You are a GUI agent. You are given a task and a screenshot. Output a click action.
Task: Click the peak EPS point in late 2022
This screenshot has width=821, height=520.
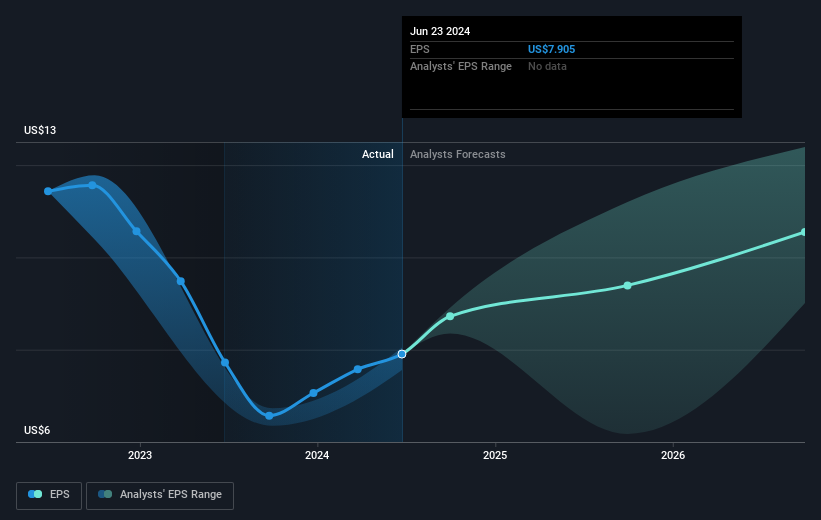click(x=92, y=185)
